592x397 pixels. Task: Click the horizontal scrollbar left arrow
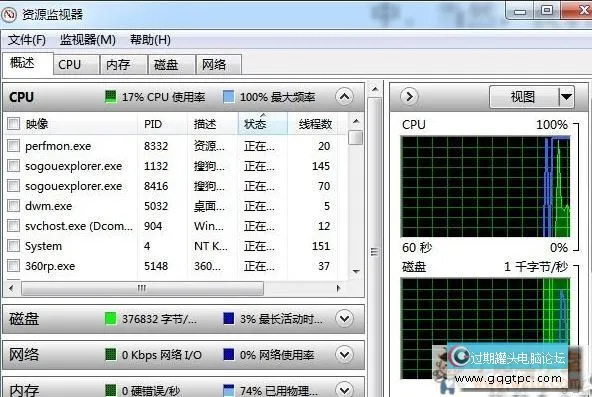coord(12,288)
